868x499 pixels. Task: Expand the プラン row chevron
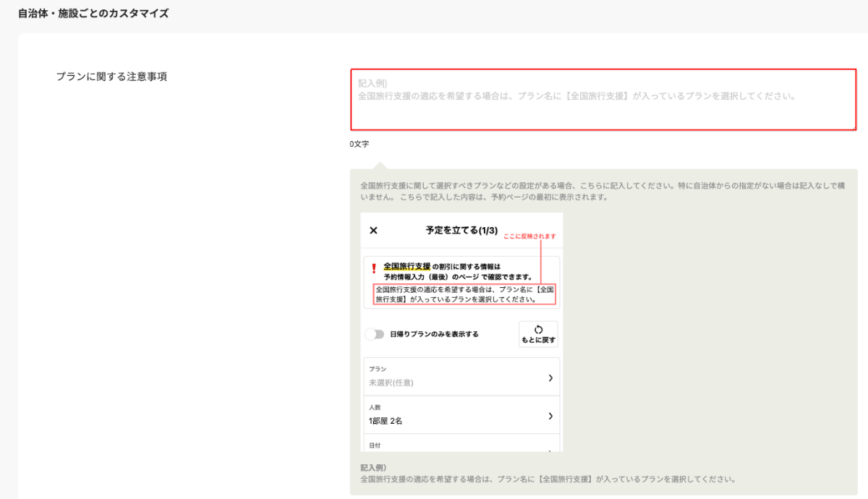click(550, 378)
